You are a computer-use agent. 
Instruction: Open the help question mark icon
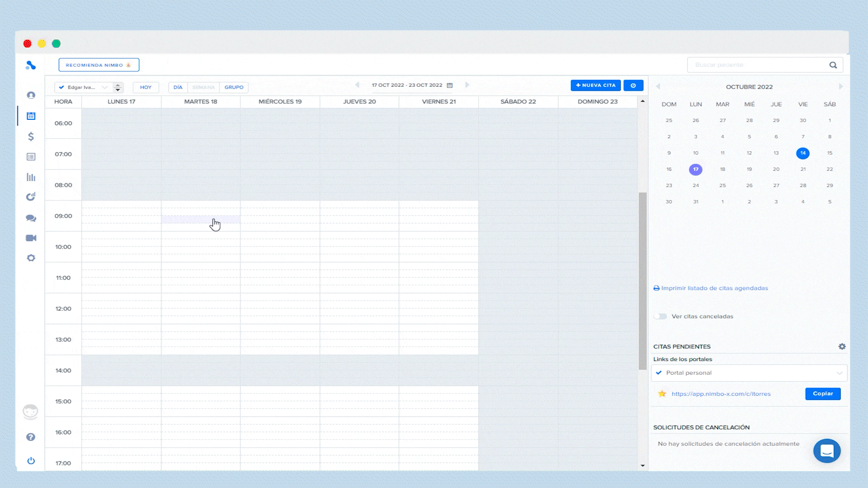(x=31, y=437)
